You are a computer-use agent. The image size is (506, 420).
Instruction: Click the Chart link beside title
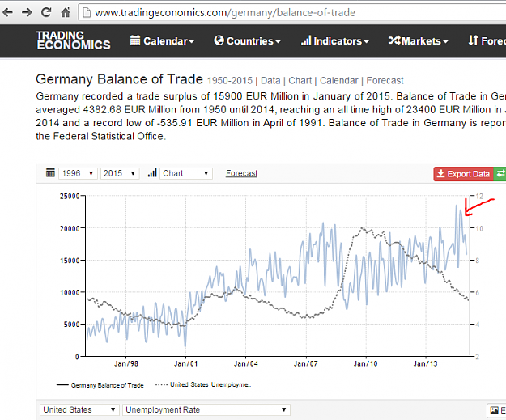(x=300, y=80)
